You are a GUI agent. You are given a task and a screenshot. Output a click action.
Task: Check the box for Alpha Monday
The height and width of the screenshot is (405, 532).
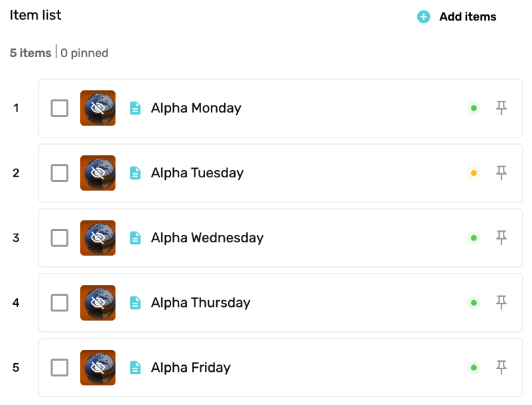click(60, 108)
